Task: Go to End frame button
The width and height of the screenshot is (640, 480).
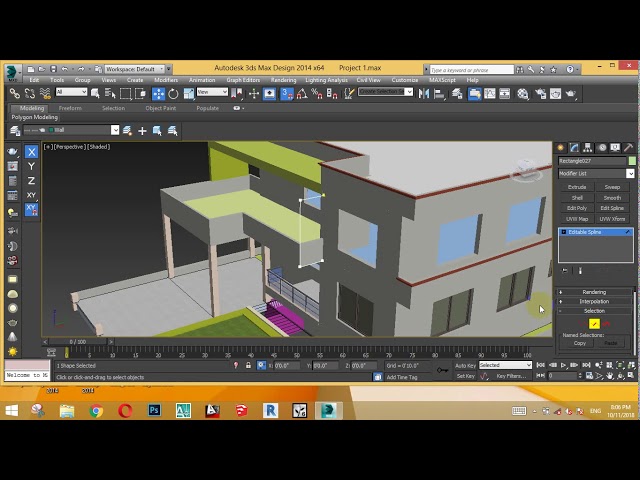Action: point(586,365)
